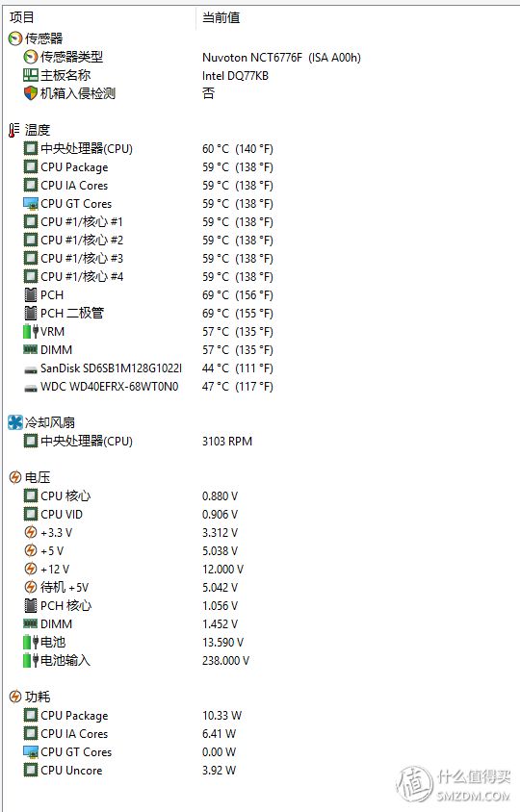Viewport: 520px width, 812px height.
Task: Click the 10.33 W CPU Package value
Action: [x=221, y=716]
